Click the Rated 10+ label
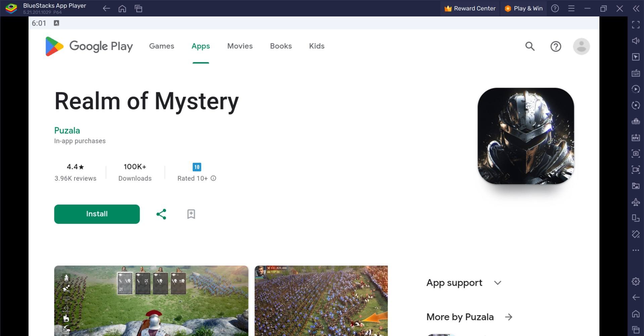This screenshot has height=336, width=644. (193, 178)
